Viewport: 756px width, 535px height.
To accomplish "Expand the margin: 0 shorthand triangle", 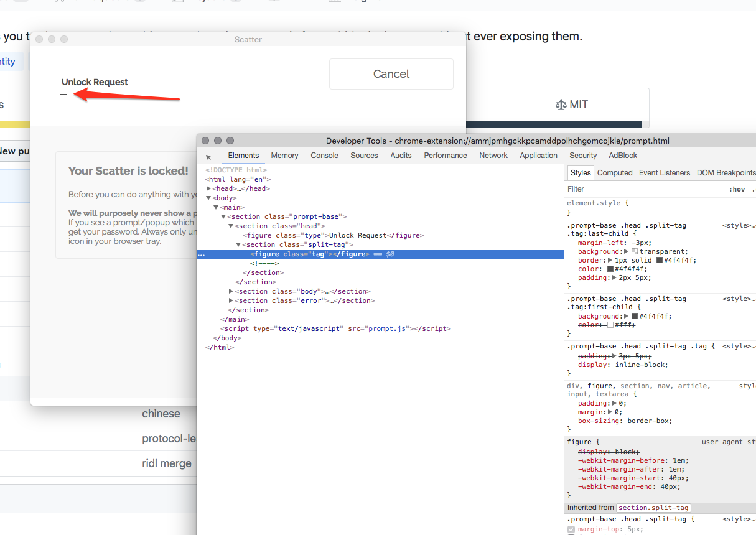I will [x=609, y=412].
